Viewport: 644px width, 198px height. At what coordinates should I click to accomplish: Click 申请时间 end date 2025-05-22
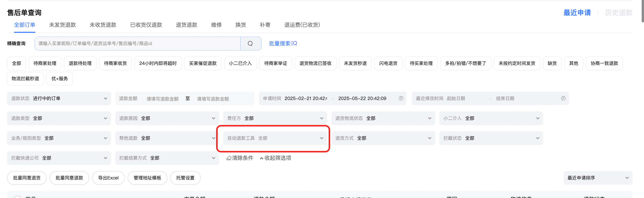(362, 98)
